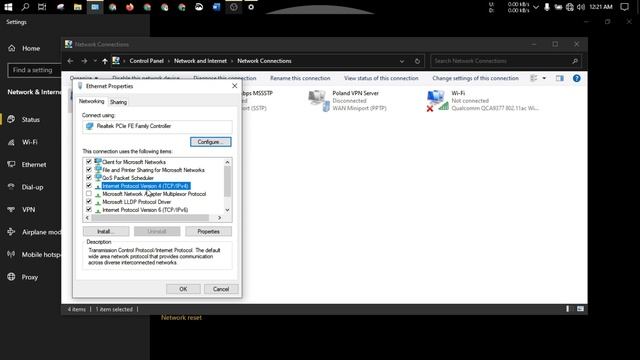Select Internet Protocol Version 4 (TCP/IPv4) item

tap(145, 186)
